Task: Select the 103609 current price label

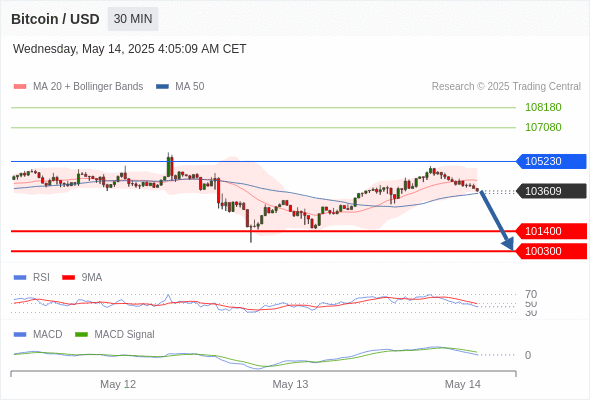Action: coord(551,191)
